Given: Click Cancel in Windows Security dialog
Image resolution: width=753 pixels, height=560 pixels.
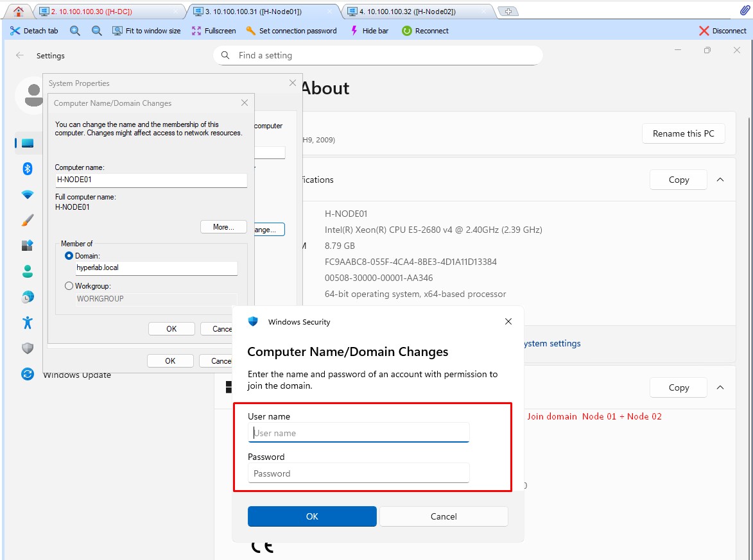Looking at the screenshot, I should click(x=444, y=516).
